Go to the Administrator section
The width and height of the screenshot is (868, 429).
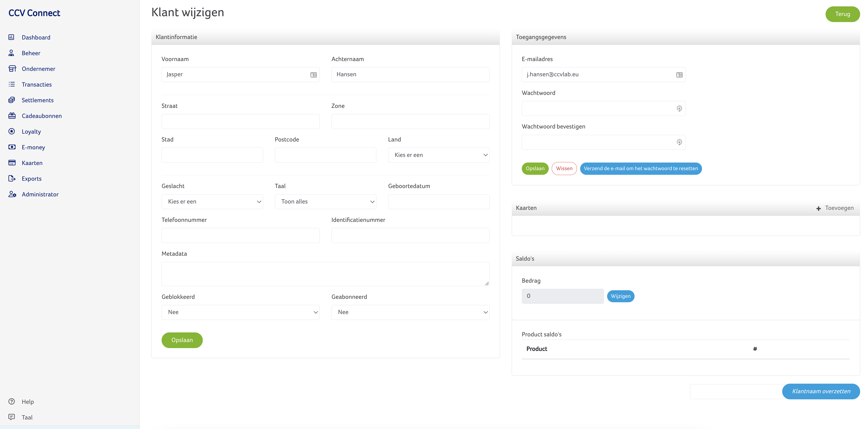40,194
